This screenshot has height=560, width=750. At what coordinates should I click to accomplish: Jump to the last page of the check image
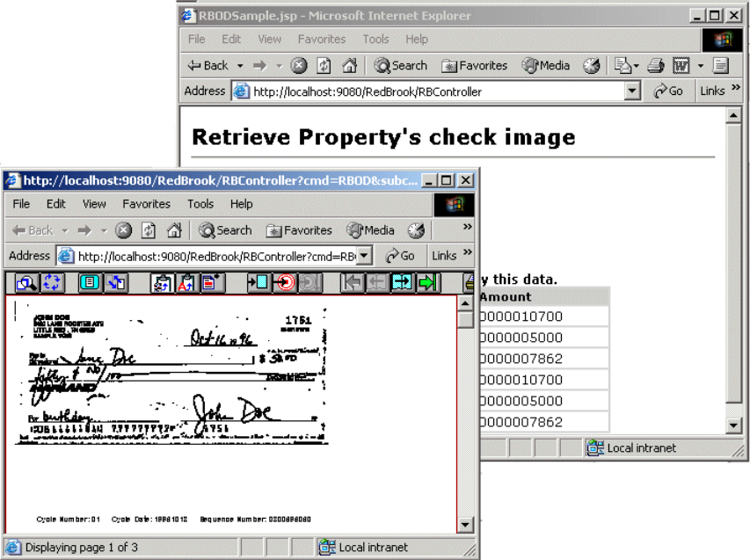[x=426, y=281]
